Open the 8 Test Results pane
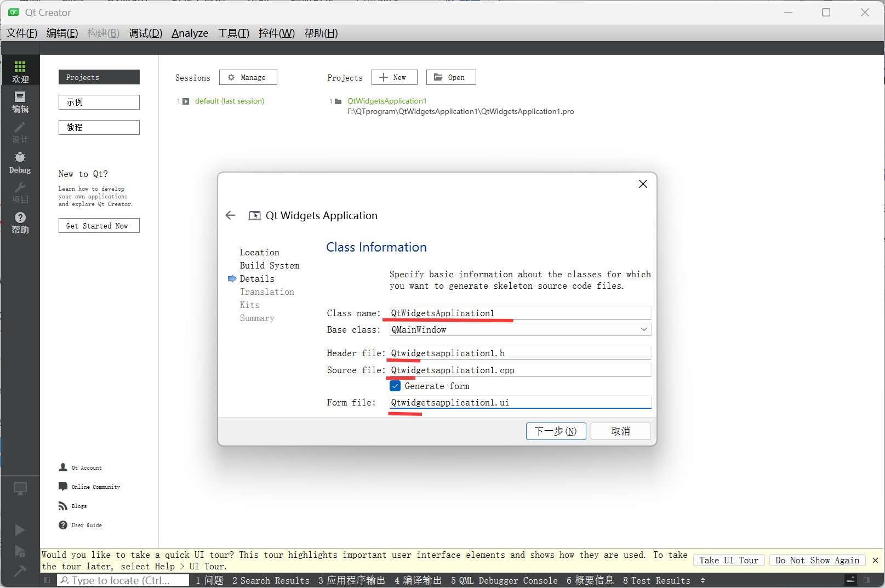 (656, 580)
